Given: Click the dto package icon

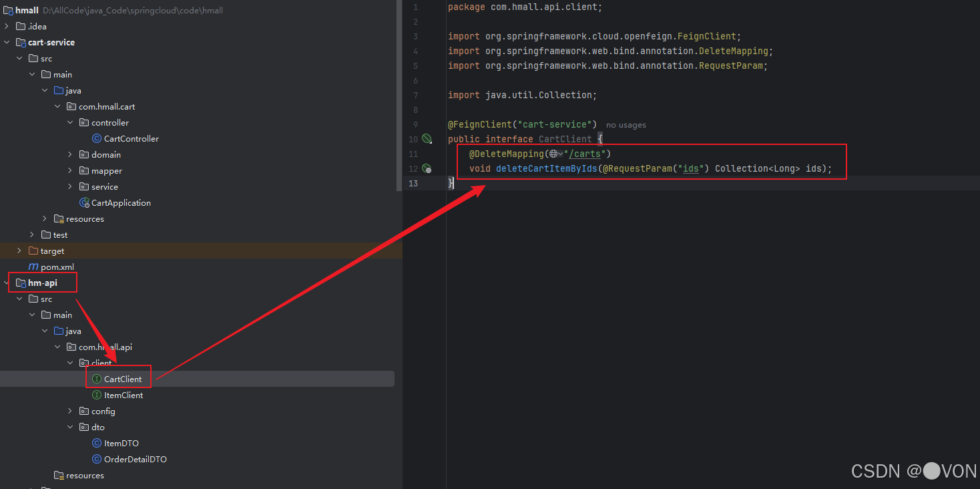Looking at the screenshot, I should pyautogui.click(x=84, y=427).
